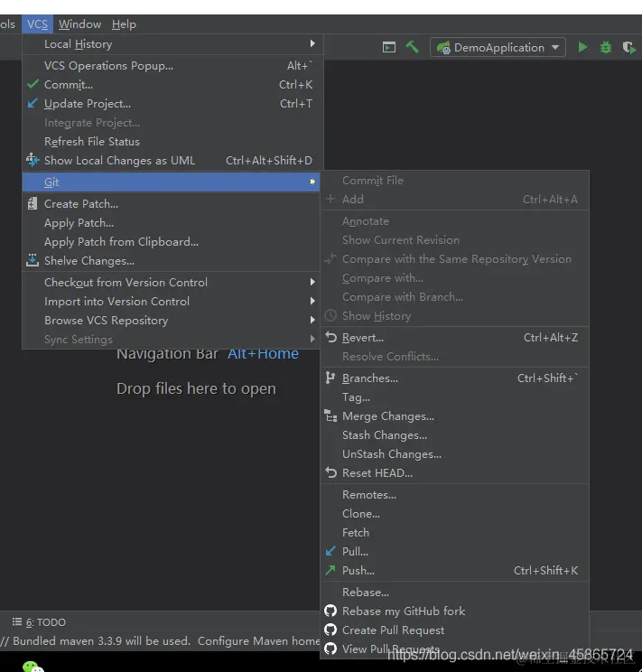The height and width of the screenshot is (672, 642).
Task: Open Remotes... in the Git submenu
Action: pos(455,494)
